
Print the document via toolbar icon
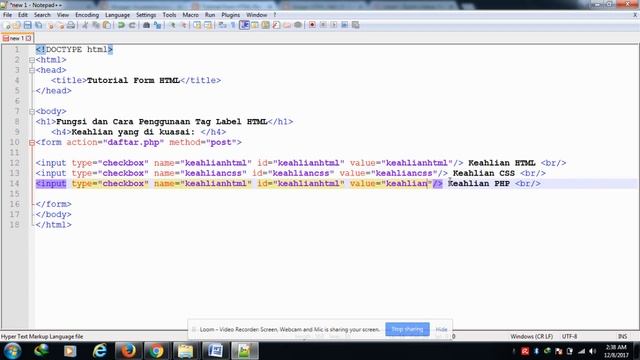point(71,25)
